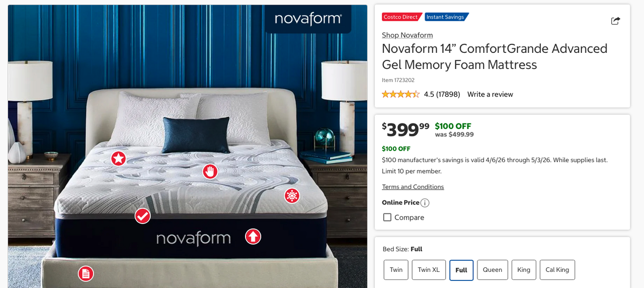The height and width of the screenshot is (288, 644).
Task: Select the Twin bed size
Action: [396, 270]
